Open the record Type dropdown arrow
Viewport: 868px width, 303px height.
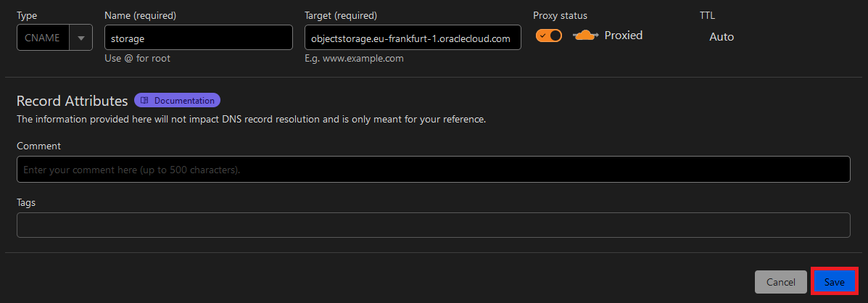pos(80,38)
